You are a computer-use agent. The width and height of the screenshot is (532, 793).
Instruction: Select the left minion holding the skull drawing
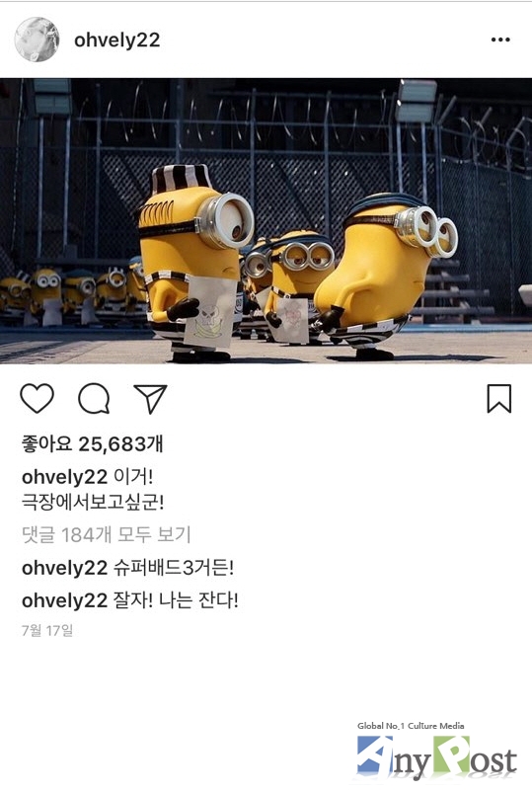193,263
